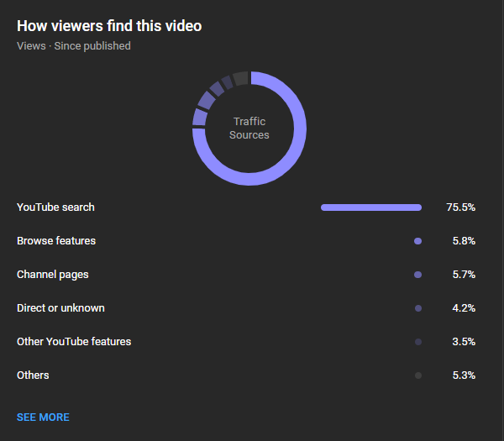Click the "How viewers find this video" title
Viewport: 504px width, 441px height.
click(x=109, y=26)
